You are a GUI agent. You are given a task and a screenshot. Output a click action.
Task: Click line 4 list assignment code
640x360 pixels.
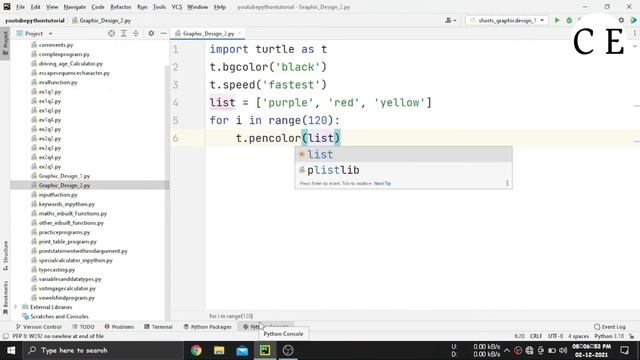[x=320, y=102]
